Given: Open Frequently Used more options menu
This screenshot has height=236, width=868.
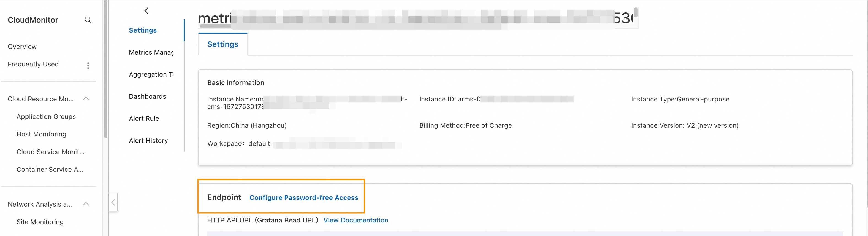Looking at the screenshot, I should (x=88, y=65).
